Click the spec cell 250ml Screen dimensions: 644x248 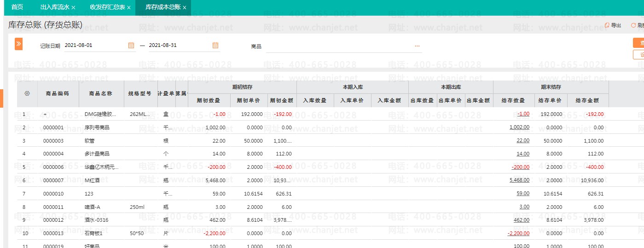coord(137,207)
